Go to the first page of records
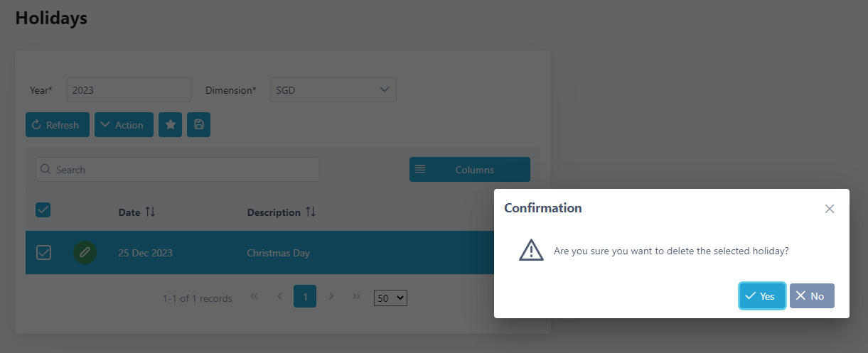 point(254,296)
